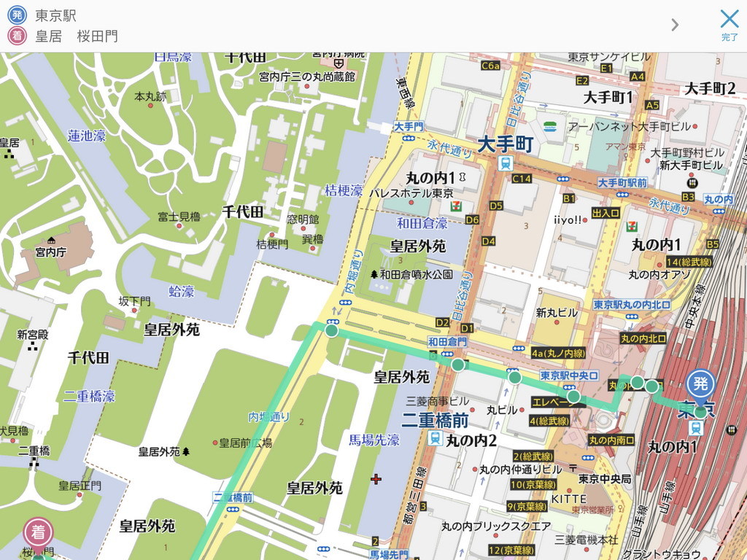Tap 富士見櫓 landmark label

click(179, 217)
